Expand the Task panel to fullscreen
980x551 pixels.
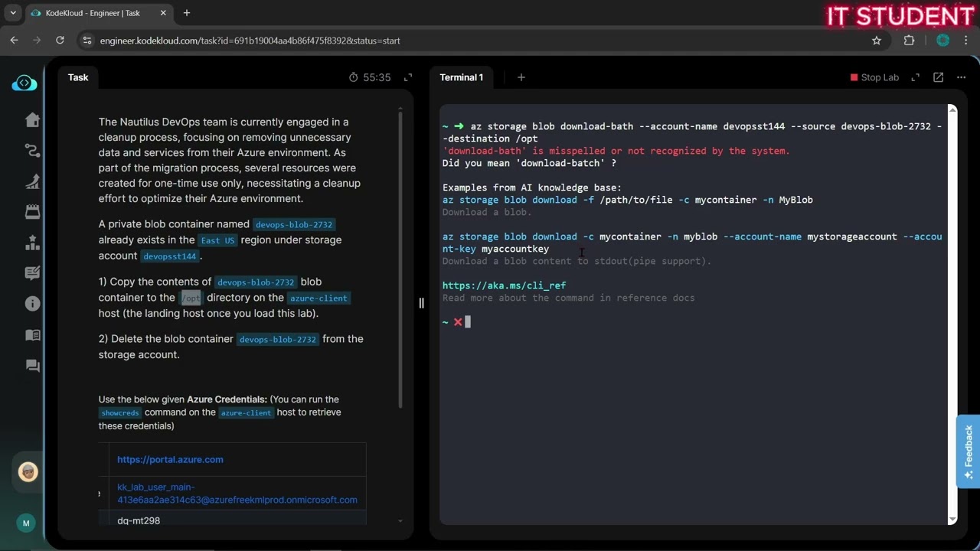click(x=408, y=77)
